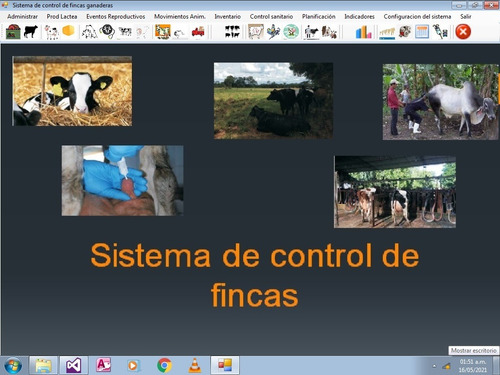Click the red circle X exit icon
Viewport: 500px width, 375px height.
coord(463,32)
